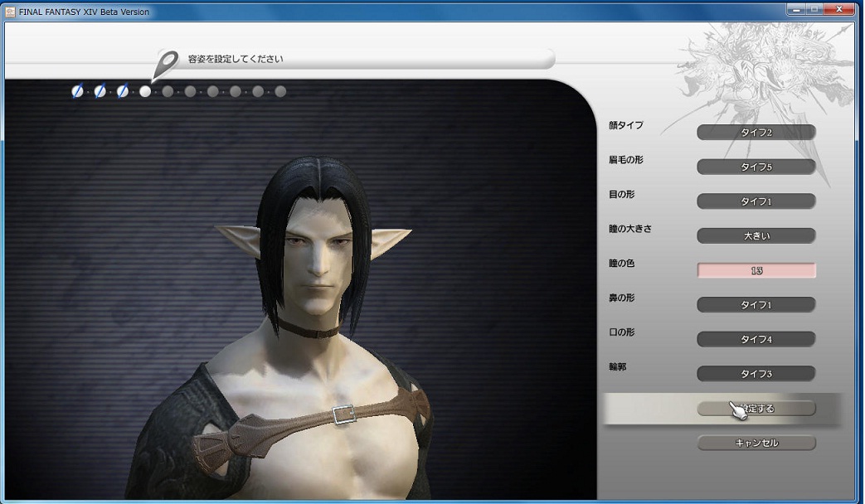Jump to the fifth step dot

[168, 91]
